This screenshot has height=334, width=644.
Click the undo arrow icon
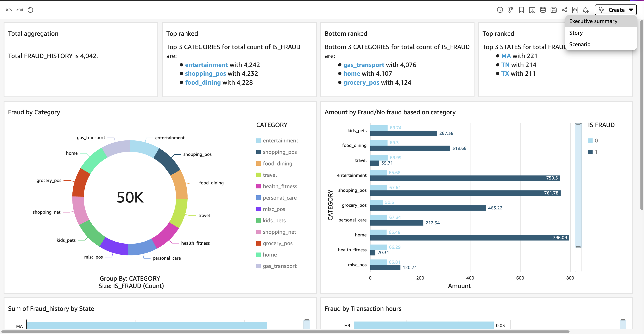[9, 10]
